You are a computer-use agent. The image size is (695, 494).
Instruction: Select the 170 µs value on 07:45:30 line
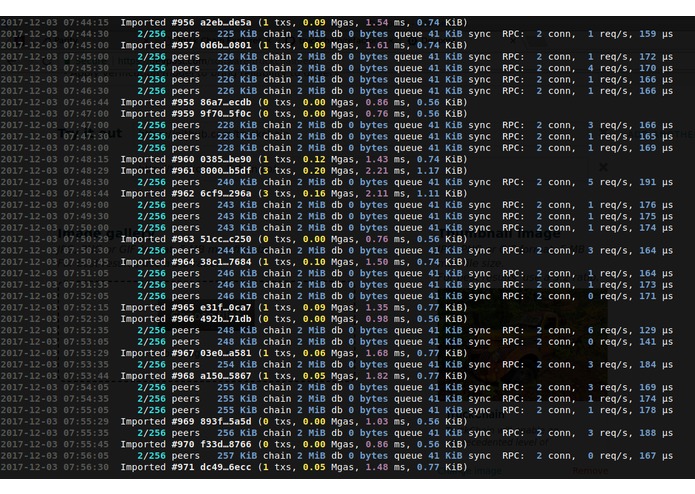(x=656, y=68)
